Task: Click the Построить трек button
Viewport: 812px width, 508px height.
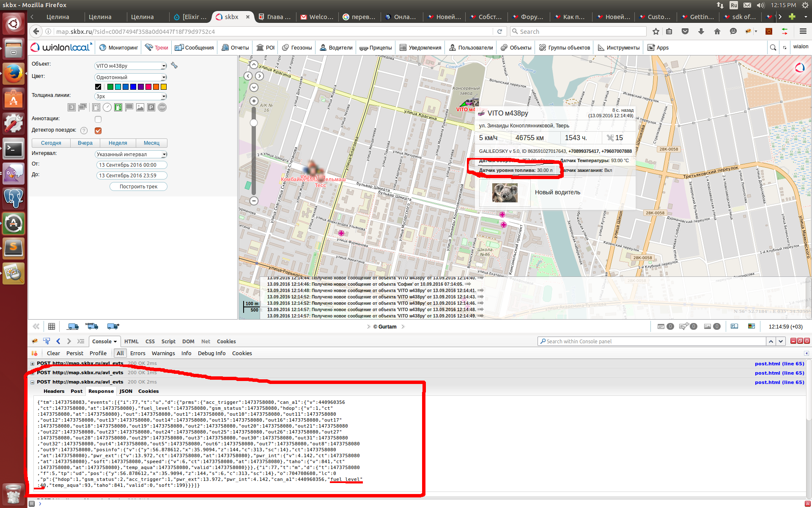Action: (x=138, y=187)
